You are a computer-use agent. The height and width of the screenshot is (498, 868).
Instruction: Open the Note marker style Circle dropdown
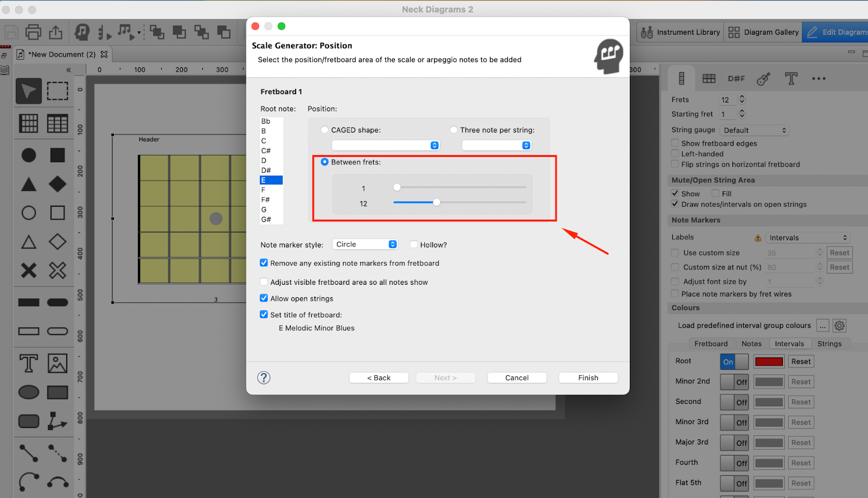pos(365,245)
